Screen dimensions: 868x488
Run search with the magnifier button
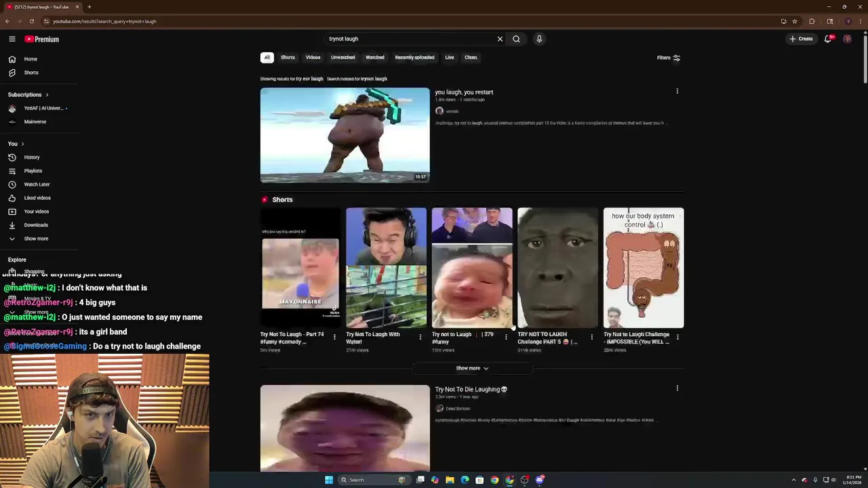coord(516,39)
